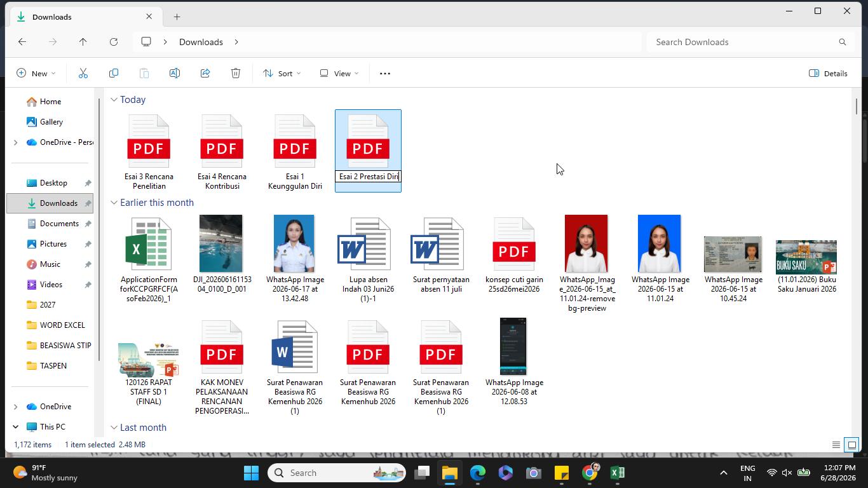Screen dimensions: 868x488
Task: Open Videos in navigation pane
Action: 50,285
